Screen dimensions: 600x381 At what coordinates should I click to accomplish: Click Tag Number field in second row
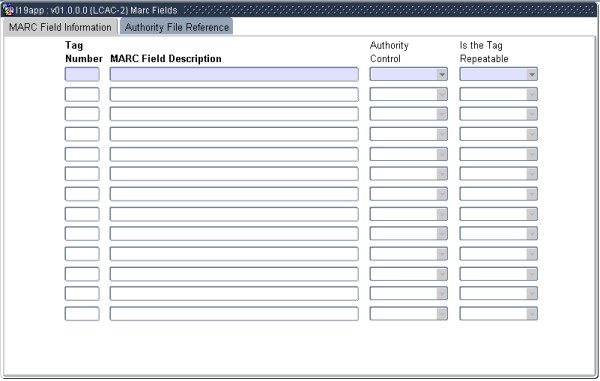click(82, 94)
